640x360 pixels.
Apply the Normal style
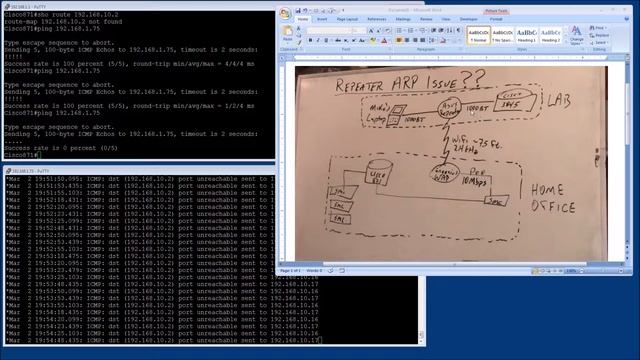click(x=478, y=35)
